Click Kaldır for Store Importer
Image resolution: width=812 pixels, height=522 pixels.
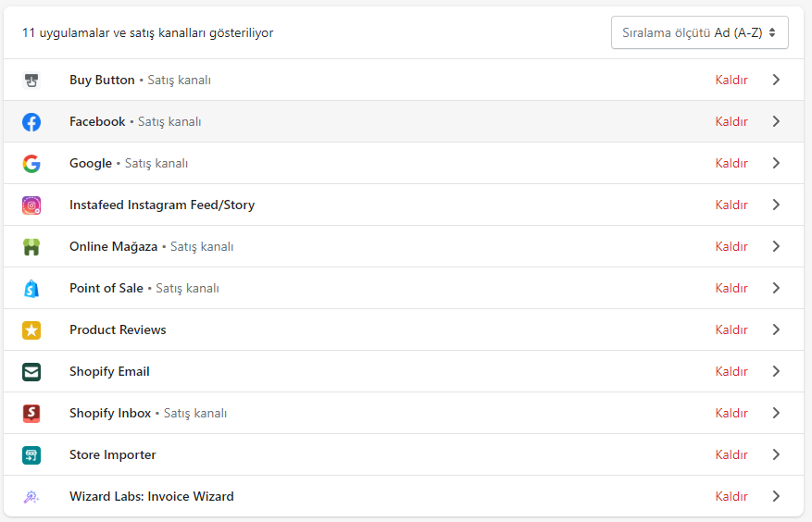731,454
